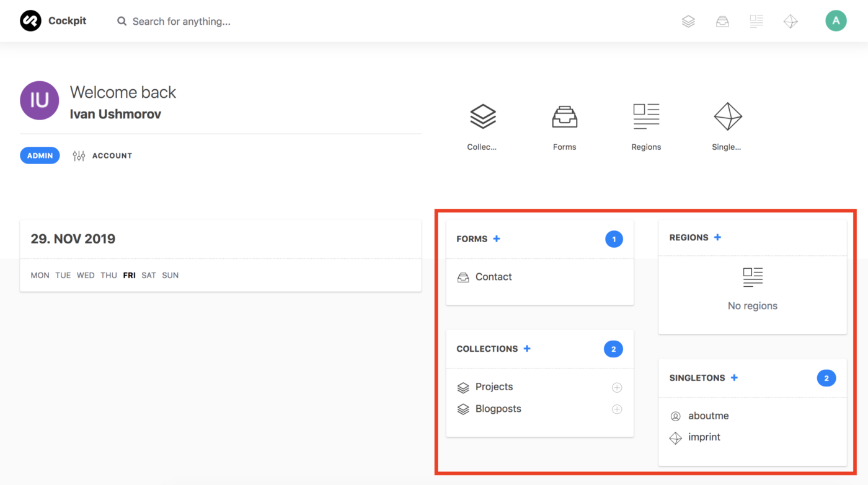Image resolution: width=868 pixels, height=485 pixels.
Task: Add entry to Projects collection
Action: 617,388
